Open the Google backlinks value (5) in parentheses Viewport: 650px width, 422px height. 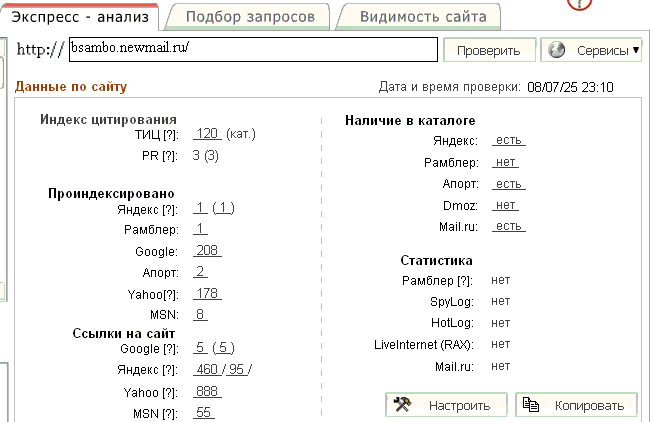coord(223,347)
